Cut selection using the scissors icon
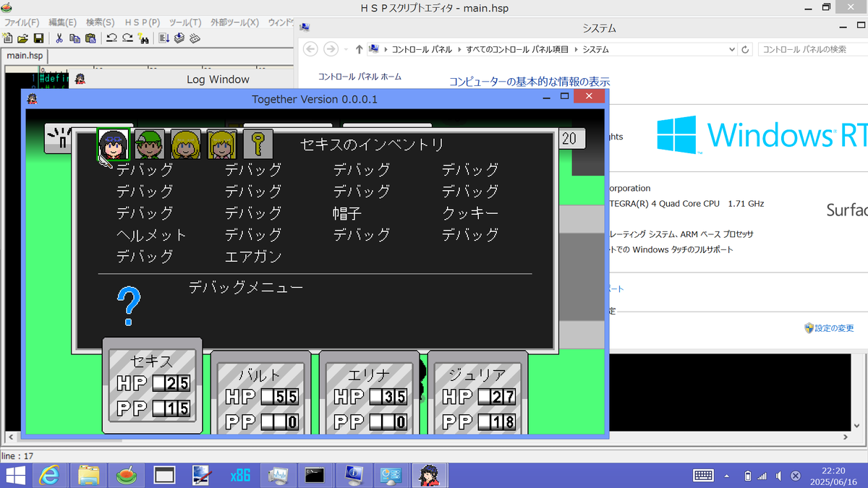This screenshot has width=868, height=488. tap(59, 38)
